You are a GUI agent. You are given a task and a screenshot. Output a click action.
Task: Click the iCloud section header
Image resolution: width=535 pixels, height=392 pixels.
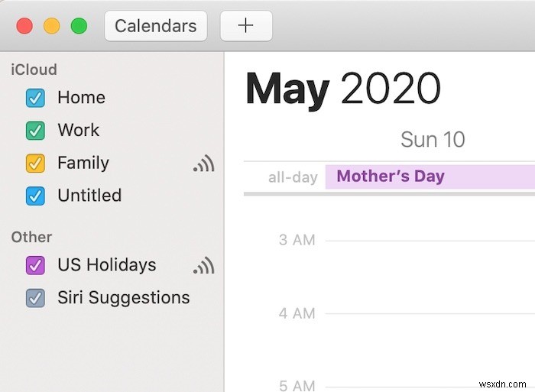[x=34, y=70]
